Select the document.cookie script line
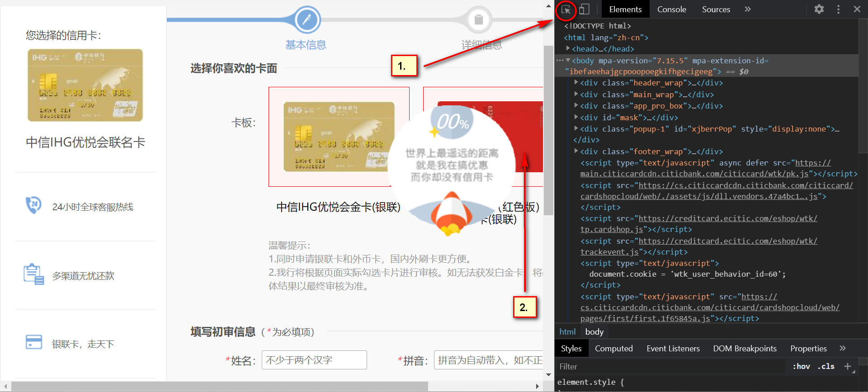Viewport: 868px width, 392px height. point(687,274)
